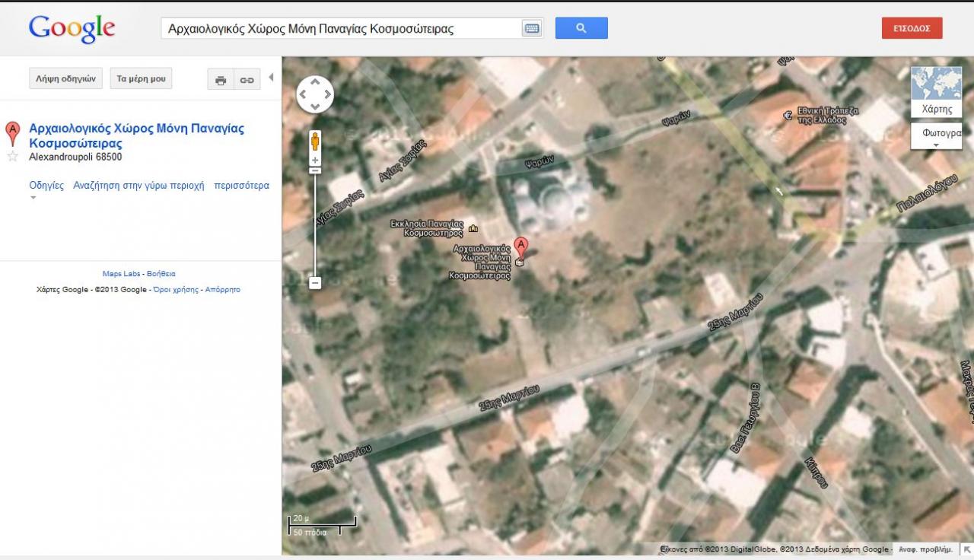Click the map pan navigation control

[x=315, y=94]
